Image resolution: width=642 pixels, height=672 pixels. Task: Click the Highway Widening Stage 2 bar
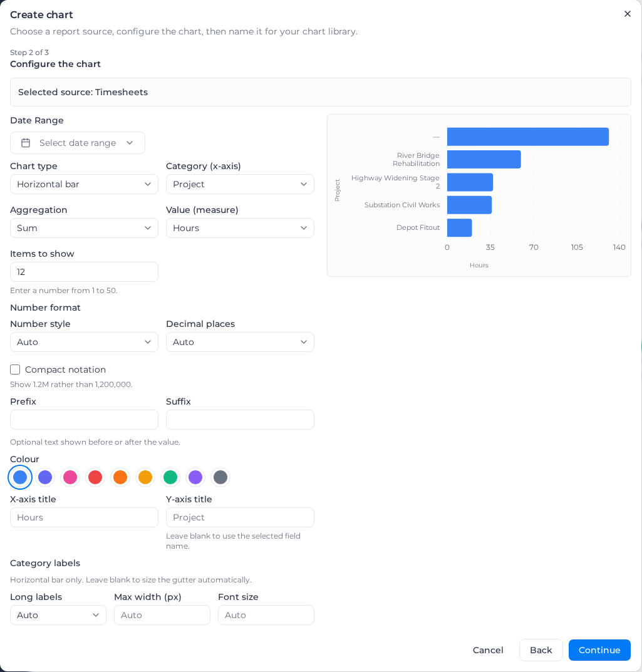pos(470,182)
